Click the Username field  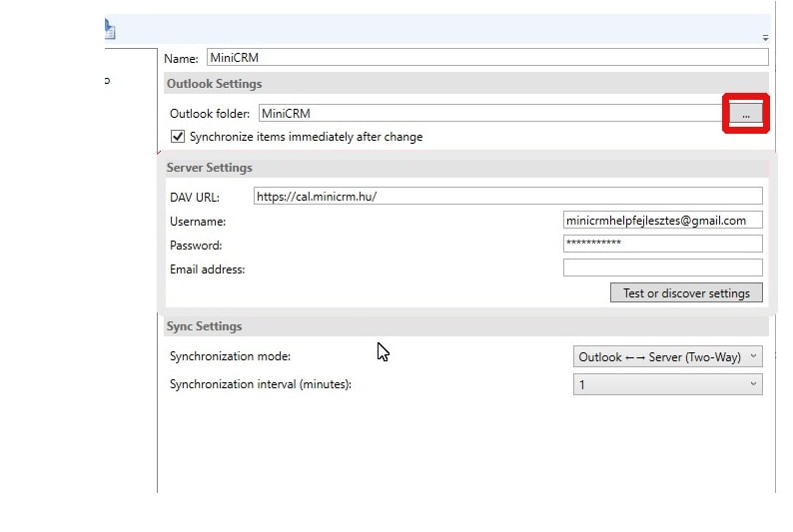[x=662, y=221]
